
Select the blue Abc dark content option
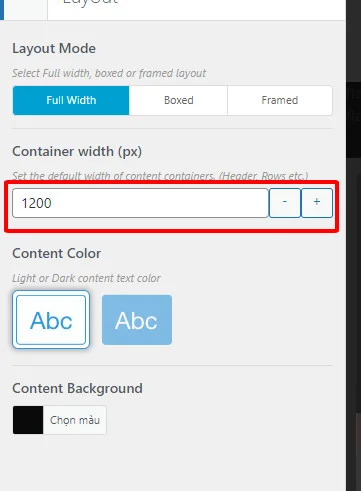point(137,320)
